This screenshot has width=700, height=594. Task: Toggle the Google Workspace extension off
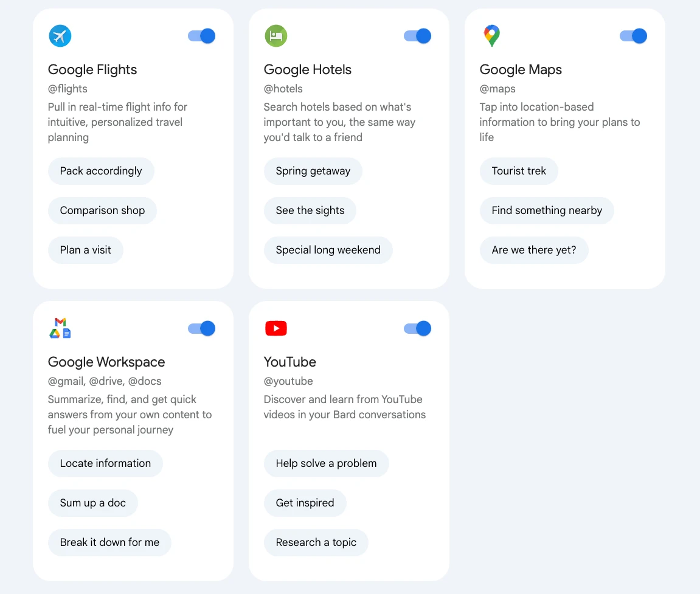(x=201, y=328)
